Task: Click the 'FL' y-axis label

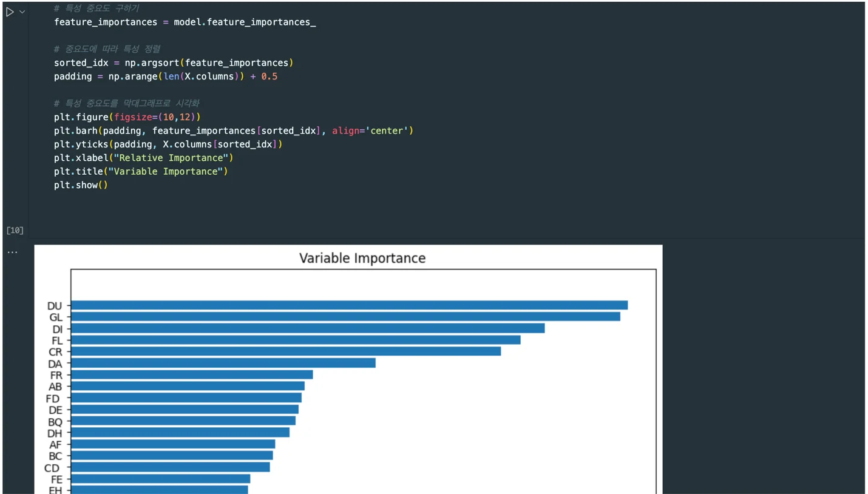Action: 57,340
